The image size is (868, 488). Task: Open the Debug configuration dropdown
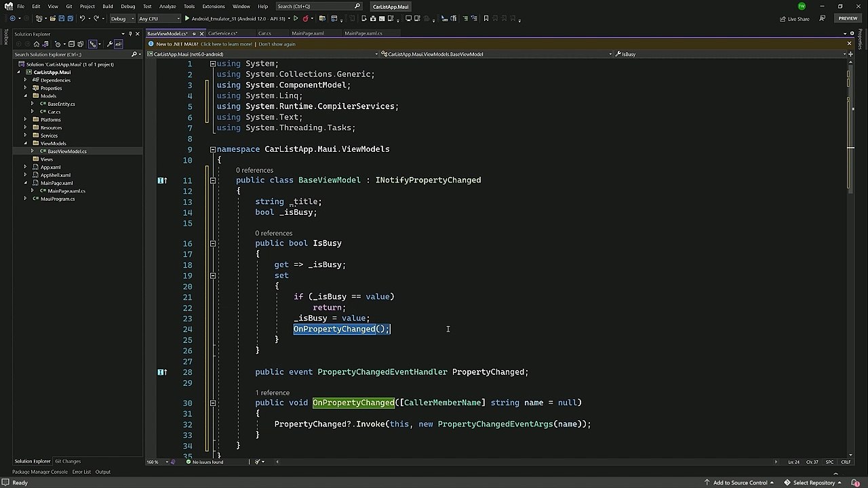[x=123, y=18]
